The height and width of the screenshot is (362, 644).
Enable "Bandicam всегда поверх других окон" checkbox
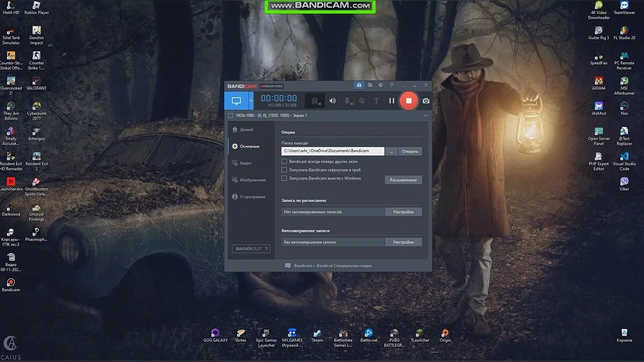[284, 161]
